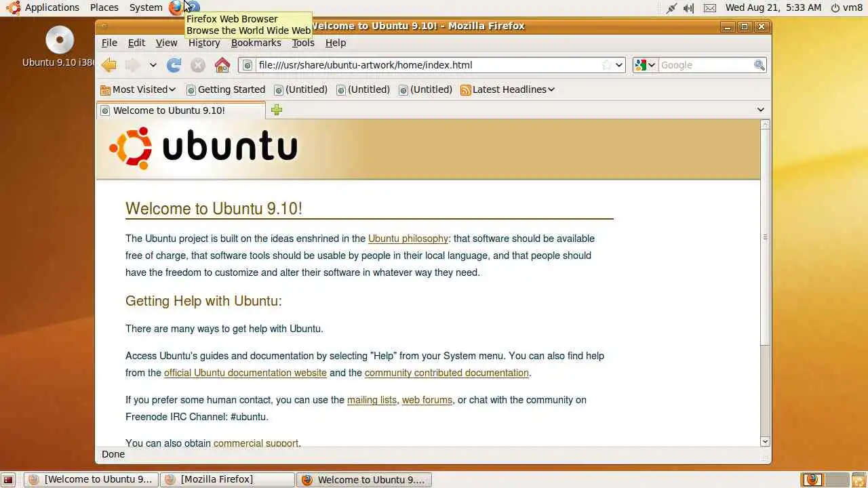Open the first (Untitled) bookmark

(300, 89)
